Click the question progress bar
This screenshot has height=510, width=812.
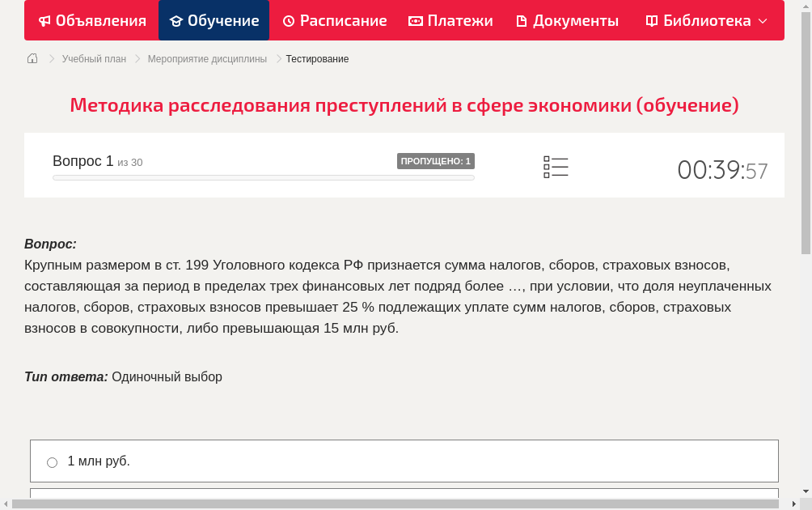point(263,177)
